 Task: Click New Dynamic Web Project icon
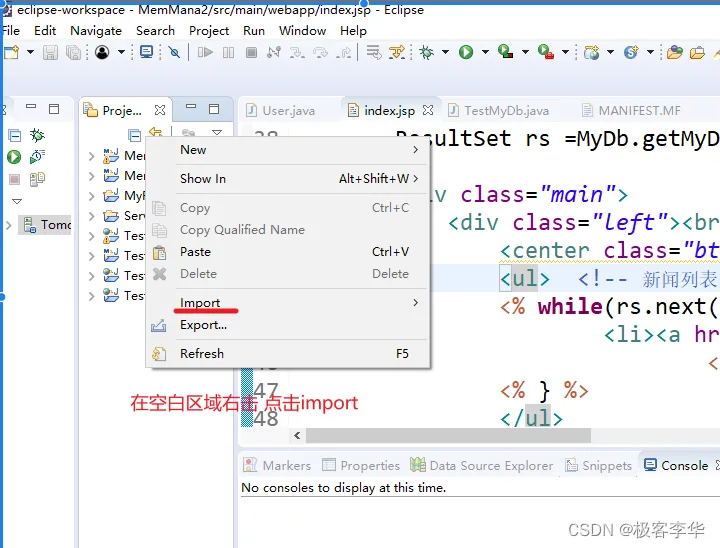tap(591, 52)
